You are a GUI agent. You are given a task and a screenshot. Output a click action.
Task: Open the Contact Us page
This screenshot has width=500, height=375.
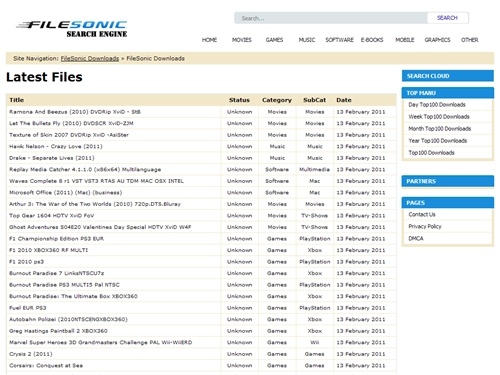[x=422, y=214]
